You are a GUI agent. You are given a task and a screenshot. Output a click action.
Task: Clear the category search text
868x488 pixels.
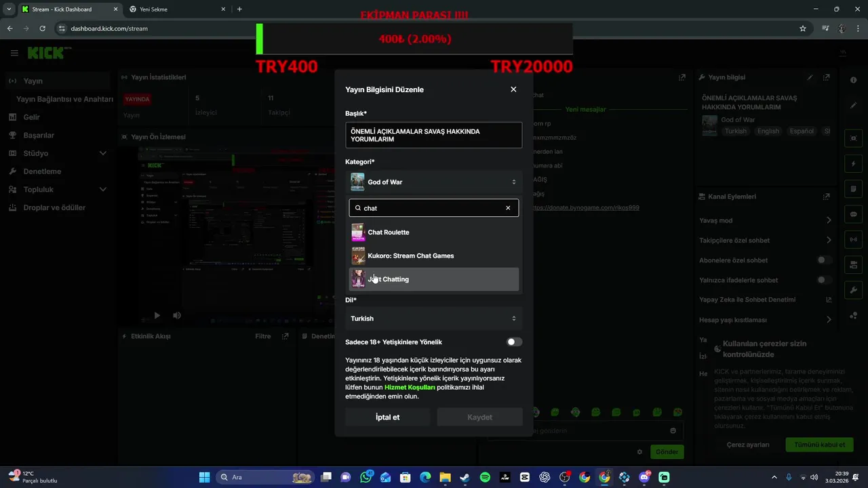pyautogui.click(x=508, y=208)
